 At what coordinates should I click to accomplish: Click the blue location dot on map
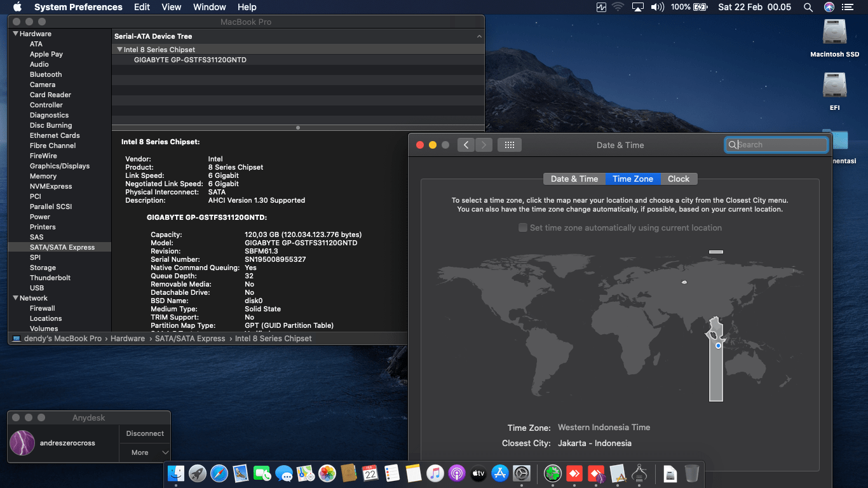(718, 346)
